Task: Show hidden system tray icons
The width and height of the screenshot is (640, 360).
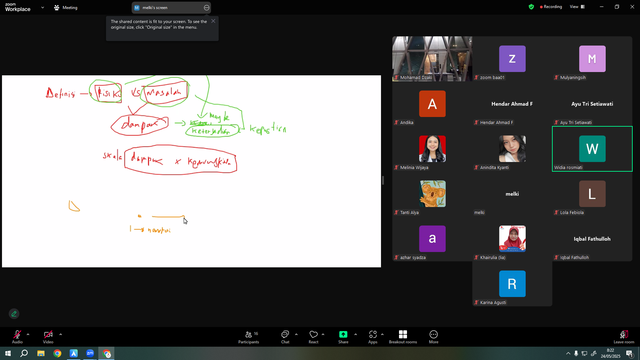Action: pos(568,353)
